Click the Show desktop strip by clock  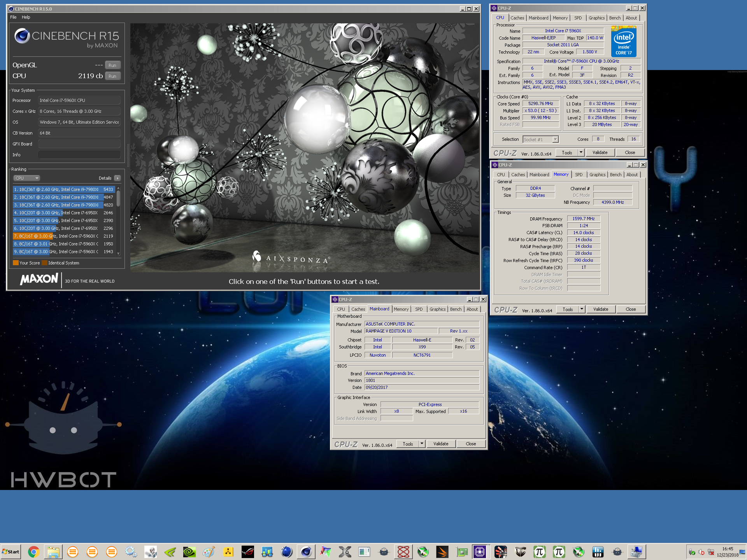743,551
